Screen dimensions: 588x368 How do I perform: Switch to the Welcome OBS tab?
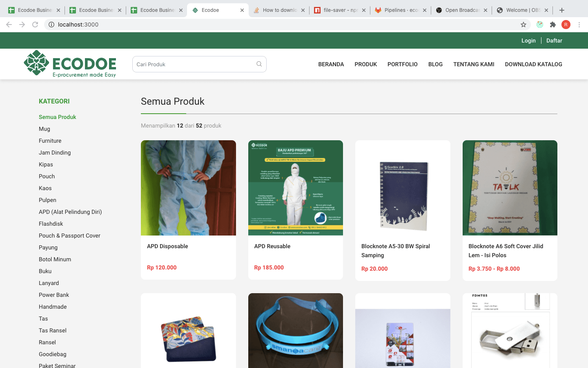coord(522,10)
